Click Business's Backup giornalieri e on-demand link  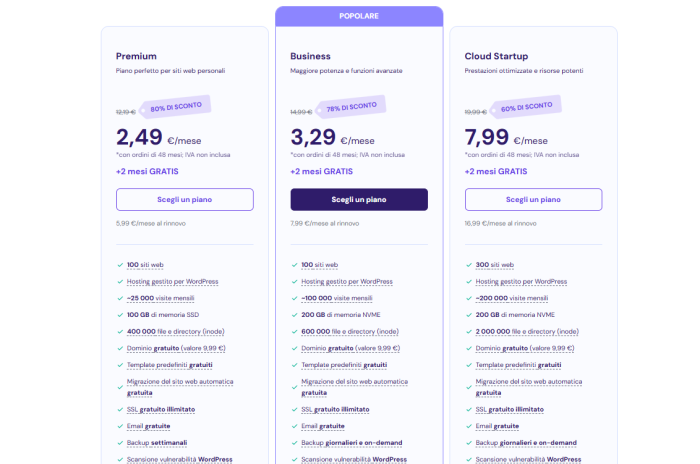(353, 442)
